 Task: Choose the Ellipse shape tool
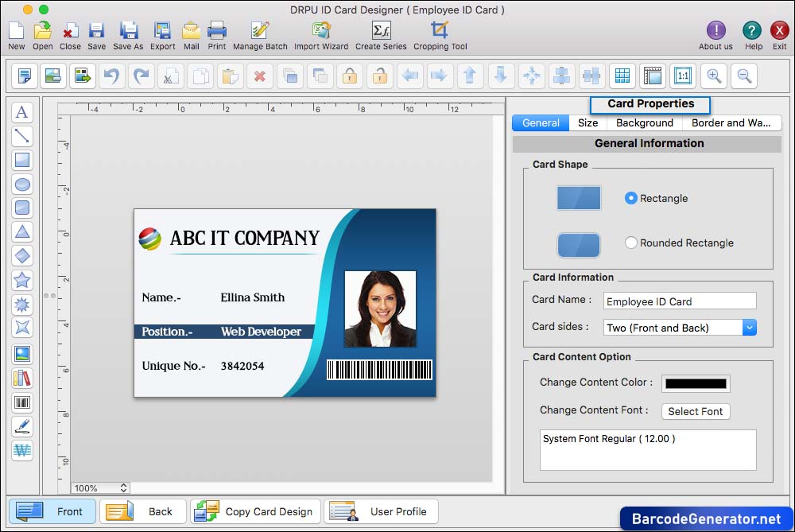click(22, 184)
